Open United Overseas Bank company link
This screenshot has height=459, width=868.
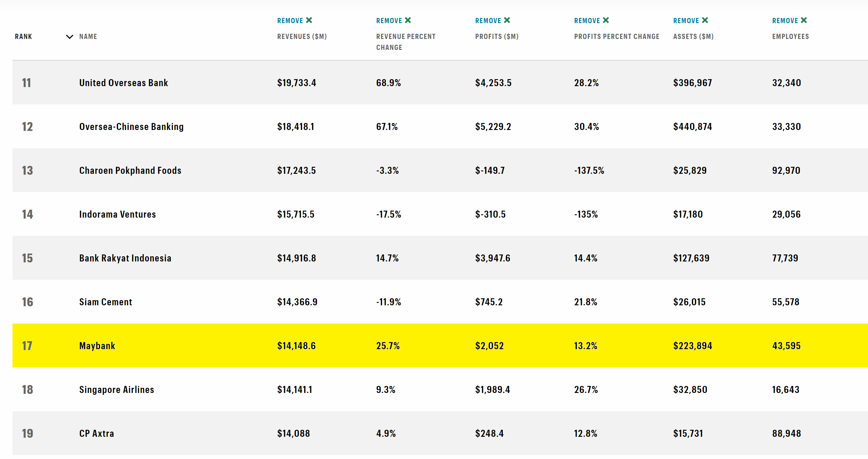[123, 82]
